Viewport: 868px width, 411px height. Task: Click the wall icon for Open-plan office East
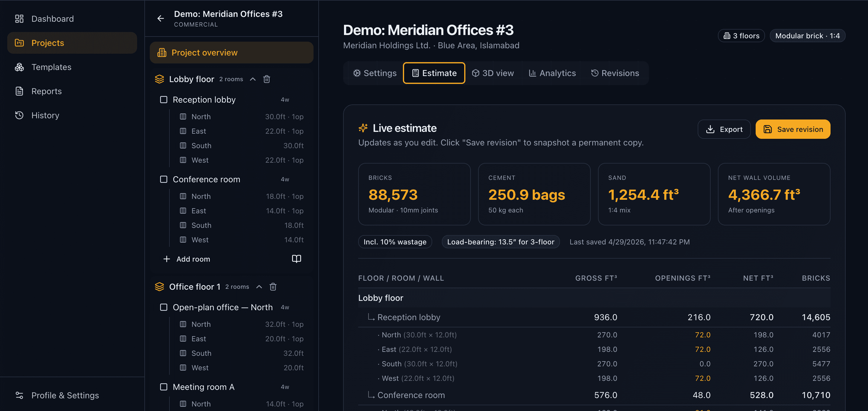pos(183,339)
